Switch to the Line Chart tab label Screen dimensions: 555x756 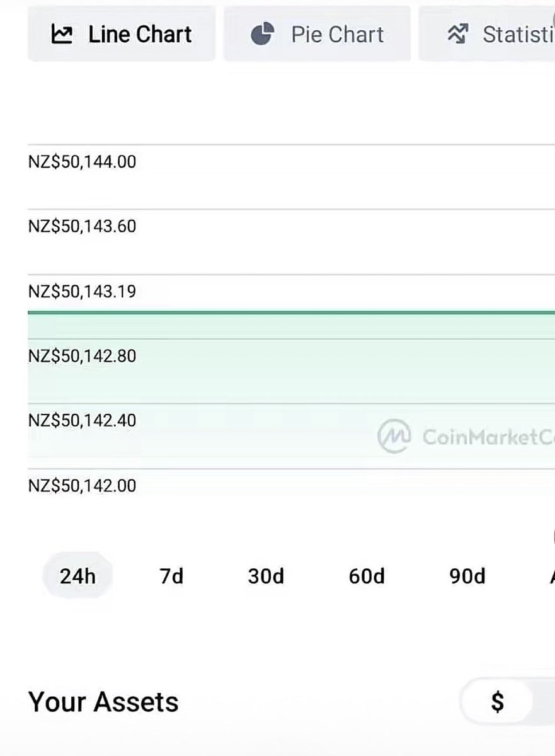[140, 34]
